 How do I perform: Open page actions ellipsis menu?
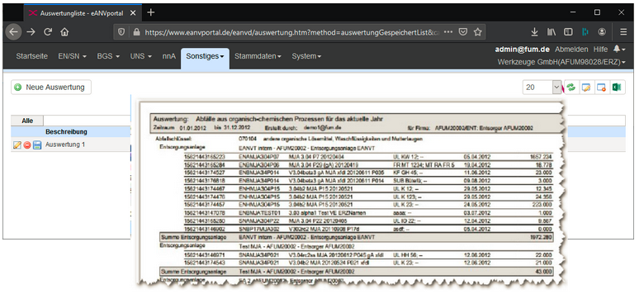(448, 32)
